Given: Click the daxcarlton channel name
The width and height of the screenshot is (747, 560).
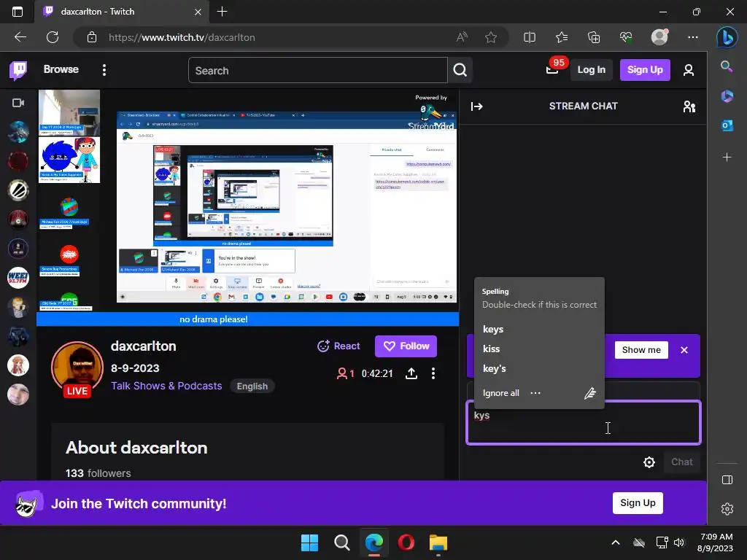Looking at the screenshot, I should pos(144,346).
